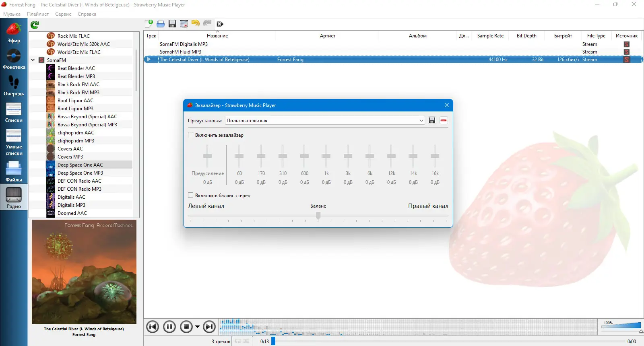Delete the equalizer preset with red minus
The image size is (644, 346).
click(x=444, y=120)
